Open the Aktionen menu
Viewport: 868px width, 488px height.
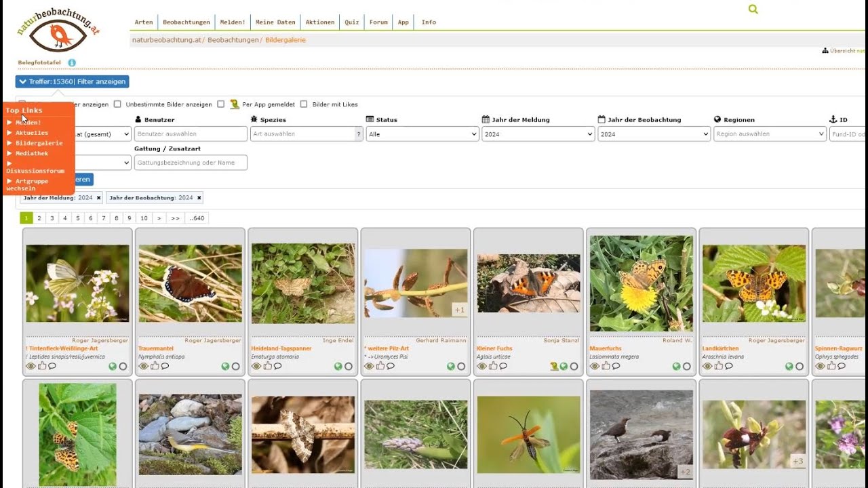(320, 22)
